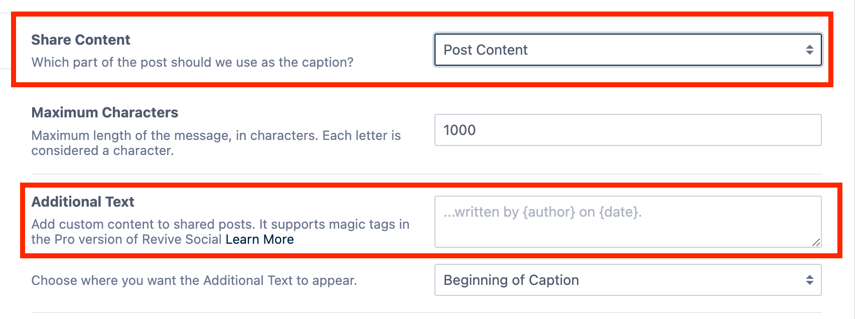Click the Maximum Characters input field
Viewport: 868px width, 319px height.
pyautogui.click(x=627, y=130)
